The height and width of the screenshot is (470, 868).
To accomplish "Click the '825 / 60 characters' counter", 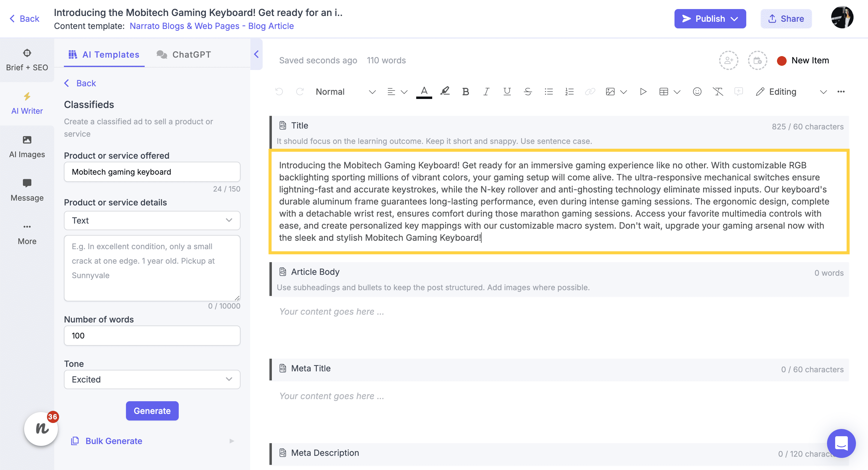I will coord(808,127).
